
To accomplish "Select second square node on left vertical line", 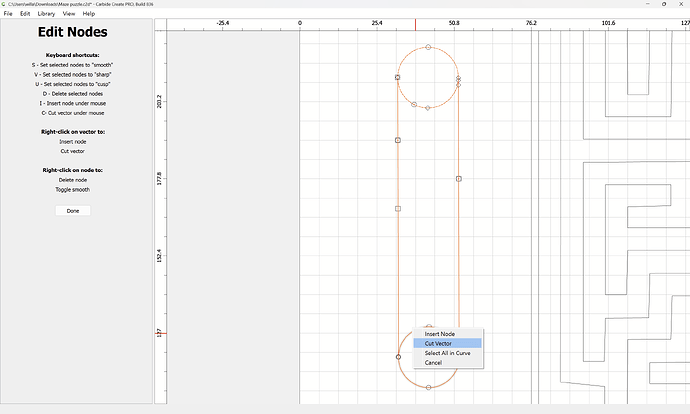I will pyautogui.click(x=398, y=140).
